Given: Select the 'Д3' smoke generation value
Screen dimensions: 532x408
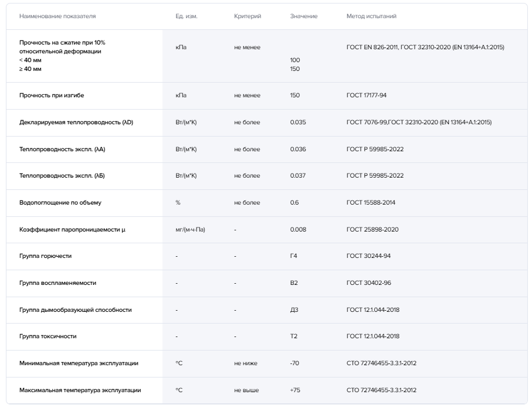Looking at the screenshot, I should [x=294, y=310].
